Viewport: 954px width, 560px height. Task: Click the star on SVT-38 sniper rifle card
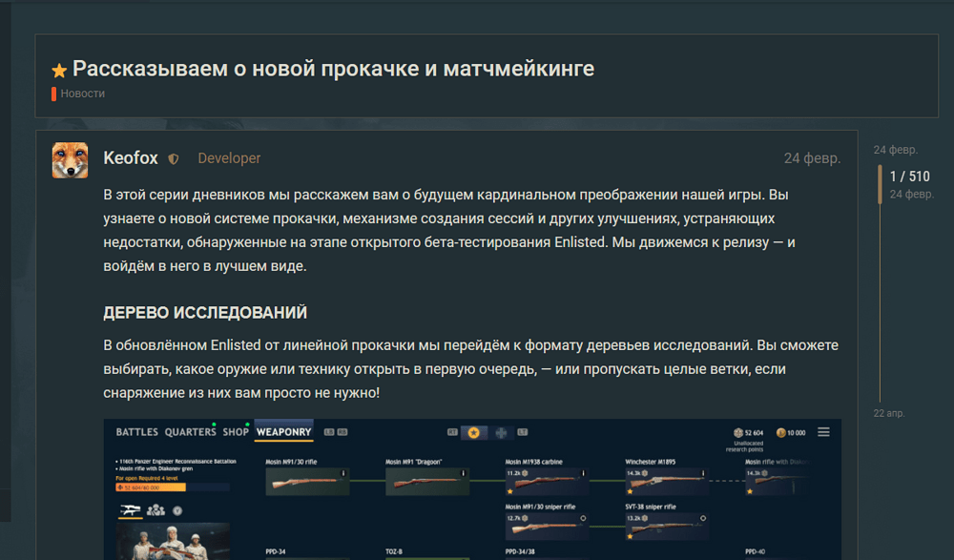[630, 536]
